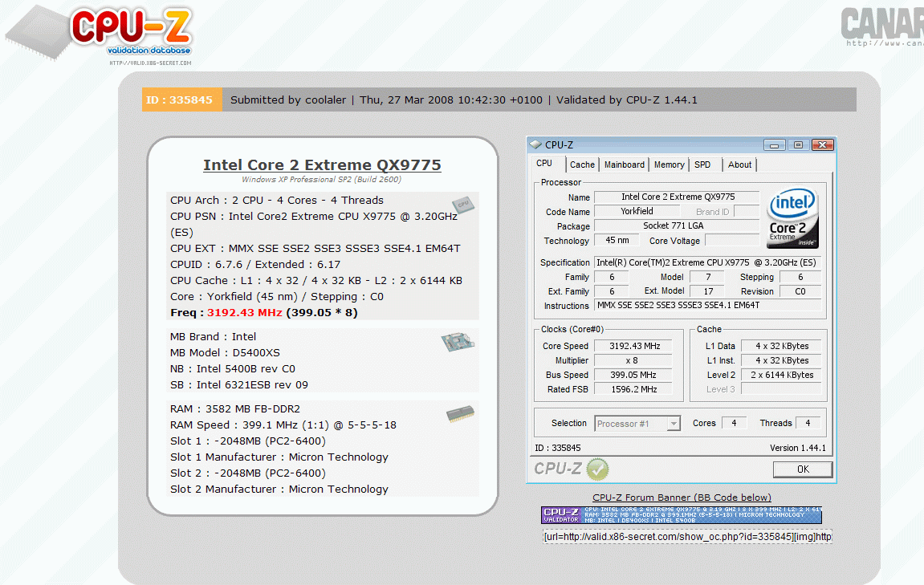Click the CPU-Z validator banner image
The height and width of the screenshot is (585, 924).
coord(682,515)
